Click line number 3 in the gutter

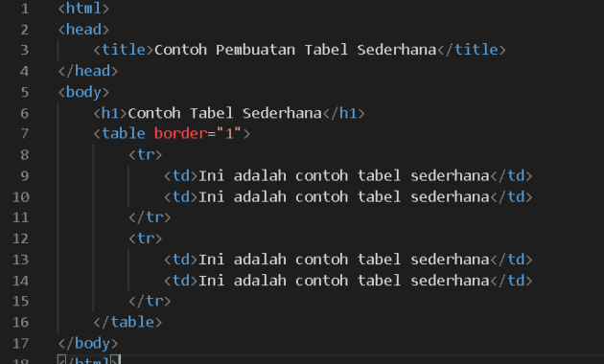(x=24, y=50)
